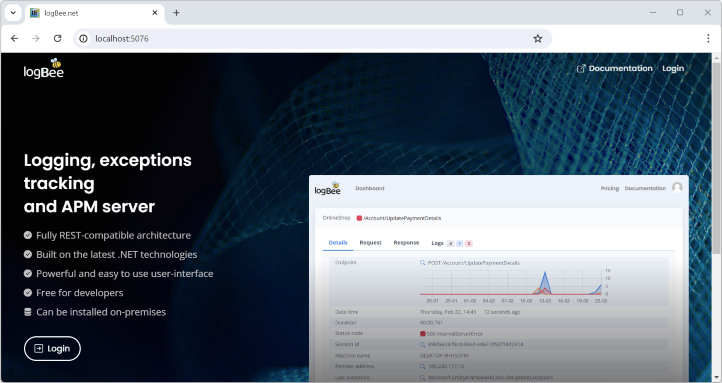Click the outlined Login button under the feature list

click(52, 348)
